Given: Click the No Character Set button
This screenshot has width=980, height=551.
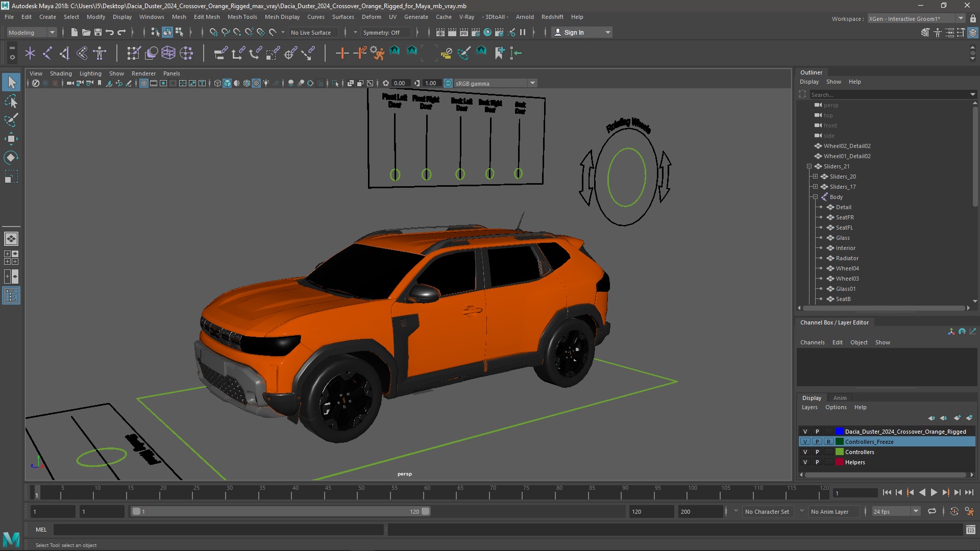Looking at the screenshot, I should click(767, 511).
